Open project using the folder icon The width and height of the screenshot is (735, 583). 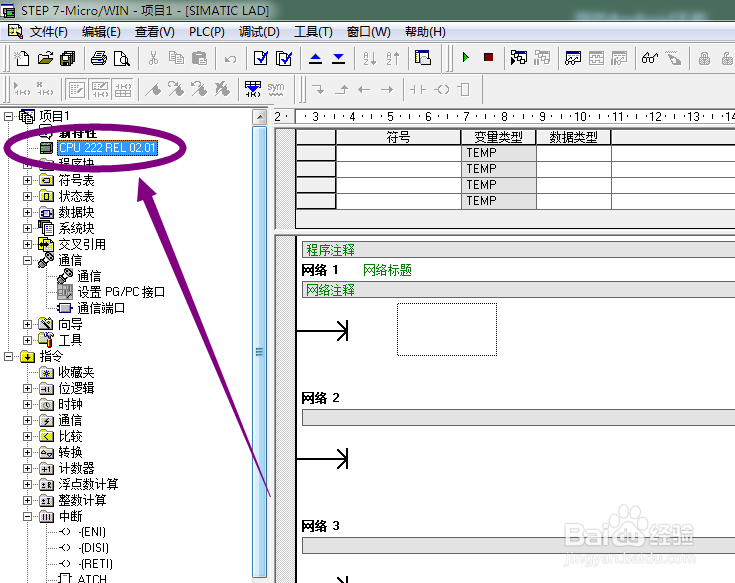(x=45, y=58)
